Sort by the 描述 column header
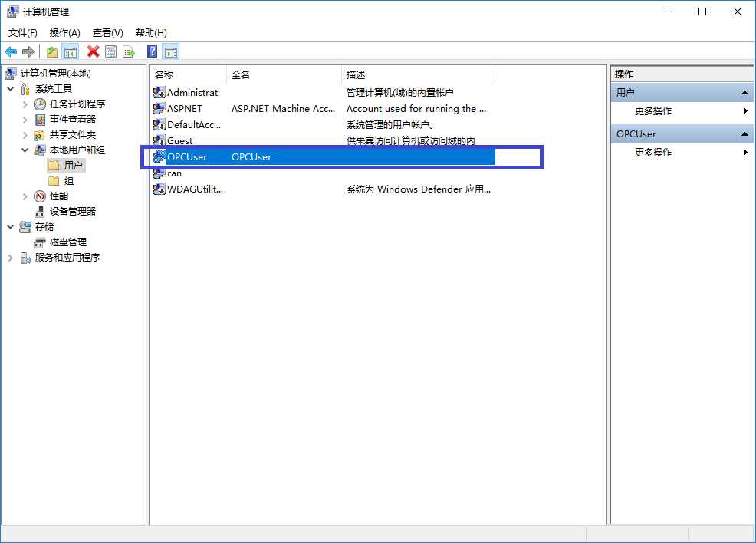This screenshot has width=756, height=543. [x=418, y=74]
